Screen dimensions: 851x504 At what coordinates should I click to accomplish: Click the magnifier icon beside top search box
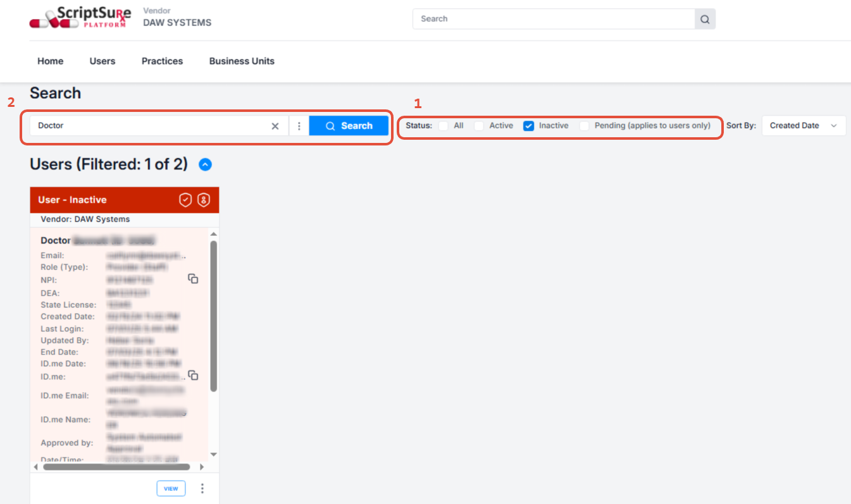(x=705, y=19)
